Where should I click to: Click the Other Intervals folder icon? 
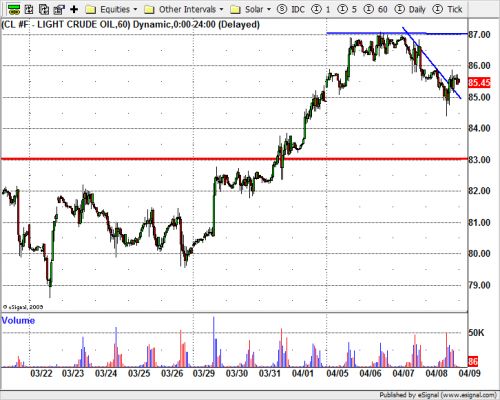pyautogui.click(x=149, y=9)
